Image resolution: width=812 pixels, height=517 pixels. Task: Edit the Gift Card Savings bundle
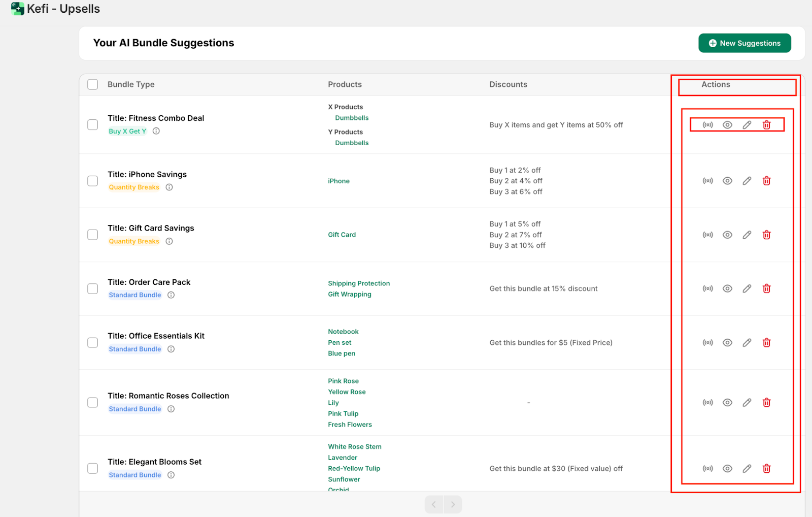[x=747, y=235]
